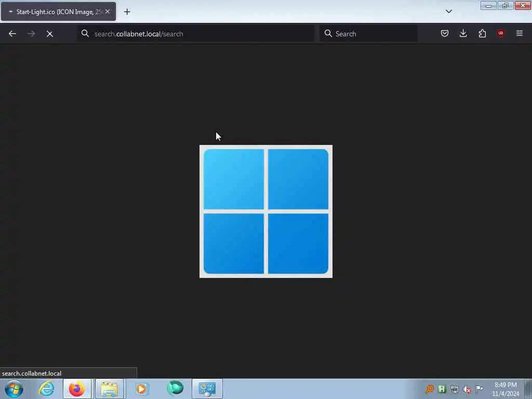Image resolution: width=532 pixels, height=399 pixels.
Task: Click the Show desktop strip
Action: (x=528, y=389)
